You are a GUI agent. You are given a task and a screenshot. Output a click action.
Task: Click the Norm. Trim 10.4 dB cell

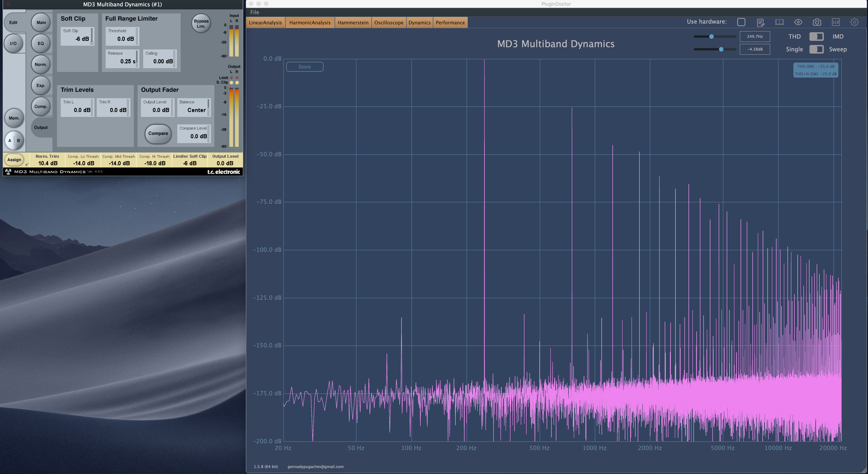pyautogui.click(x=48, y=160)
